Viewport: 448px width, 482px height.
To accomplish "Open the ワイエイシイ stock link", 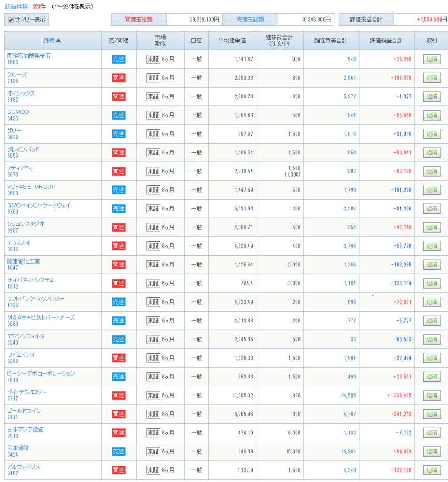I will 21,355.
